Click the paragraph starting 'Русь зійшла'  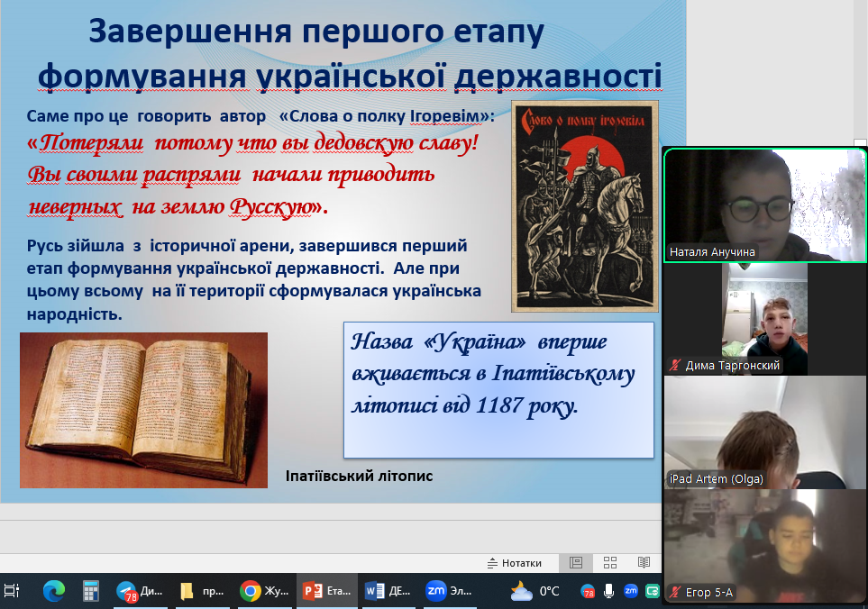(253, 280)
